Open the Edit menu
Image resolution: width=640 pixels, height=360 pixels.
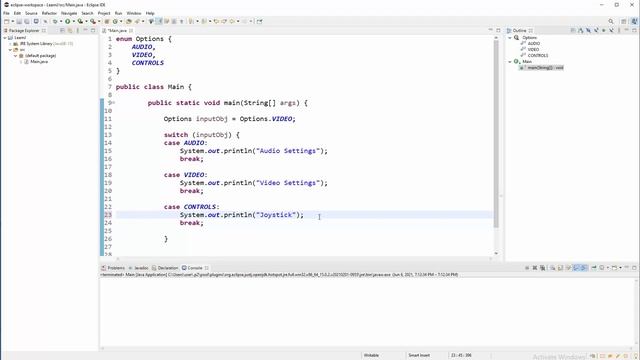17,13
